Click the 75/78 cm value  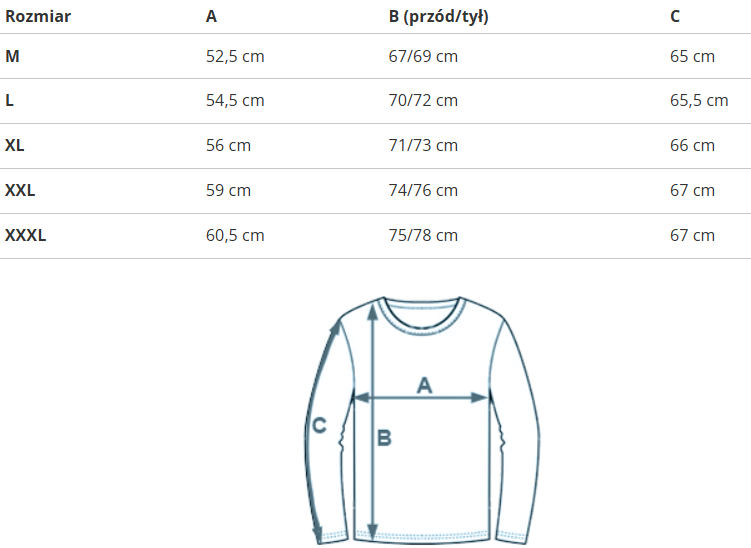(x=423, y=235)
